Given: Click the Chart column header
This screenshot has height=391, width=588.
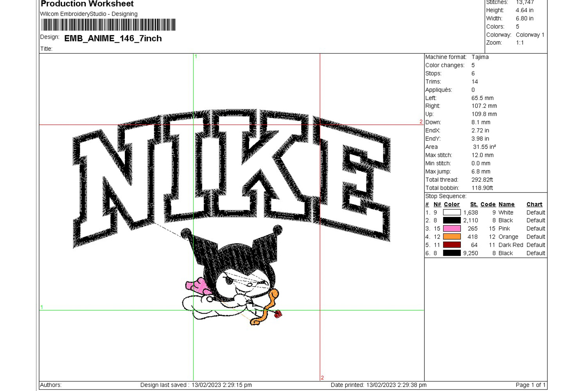Looking at the screenshot, I should (x=534, y=204).
